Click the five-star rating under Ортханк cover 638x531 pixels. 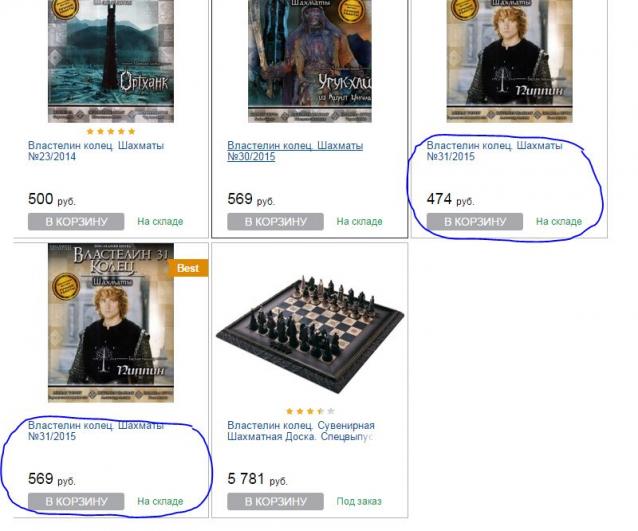tap(111, 131)
